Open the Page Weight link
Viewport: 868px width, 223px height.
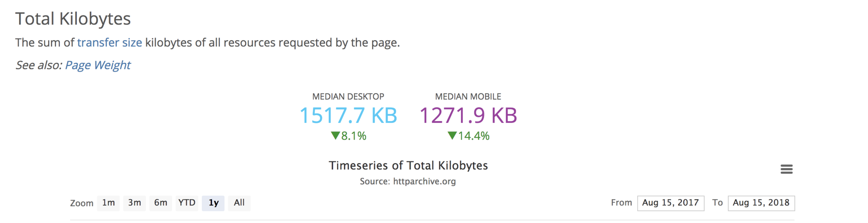pyautogui.click(x=98, y=65)
